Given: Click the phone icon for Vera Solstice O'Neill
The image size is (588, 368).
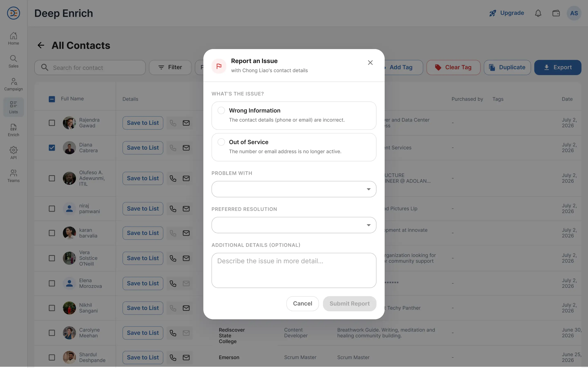Looking at the screenshot, I should coord(173,258).
